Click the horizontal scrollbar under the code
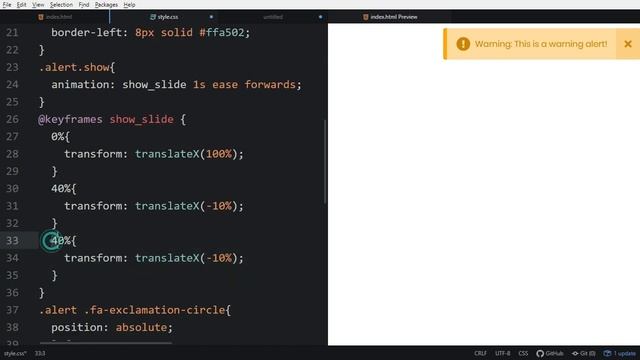The width and height of the screenshot is (640, 360). 106,343
